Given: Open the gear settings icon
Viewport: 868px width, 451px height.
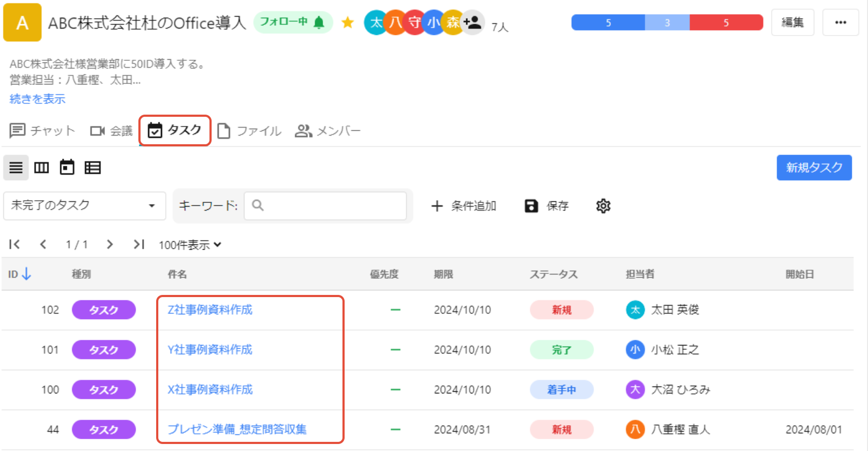Looking at the screenshot, I should point(603,206).
